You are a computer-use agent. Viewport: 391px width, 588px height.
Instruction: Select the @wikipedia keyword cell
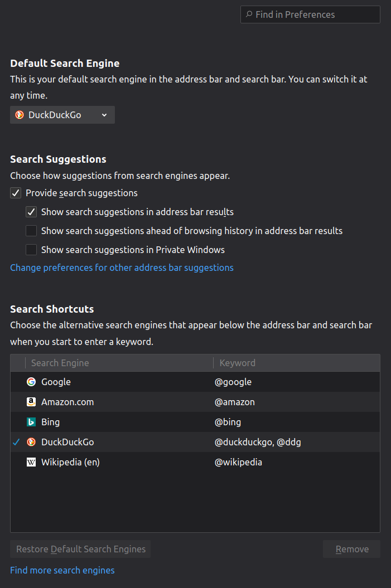239,462
